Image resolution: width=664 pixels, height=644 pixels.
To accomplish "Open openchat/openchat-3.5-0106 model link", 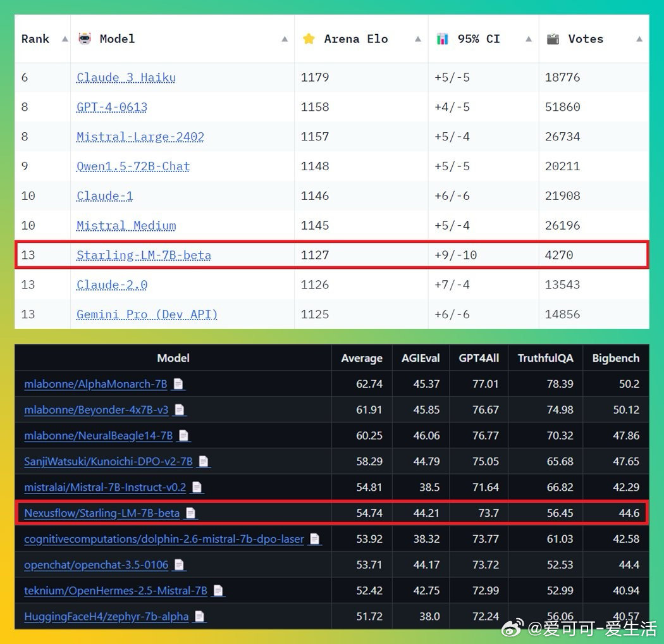I will (x=96, y=565).
